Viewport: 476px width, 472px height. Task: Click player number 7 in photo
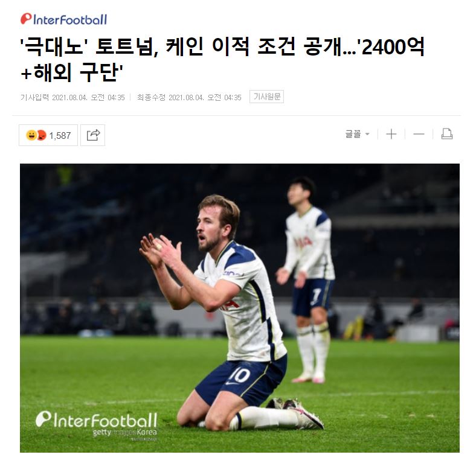317,296
